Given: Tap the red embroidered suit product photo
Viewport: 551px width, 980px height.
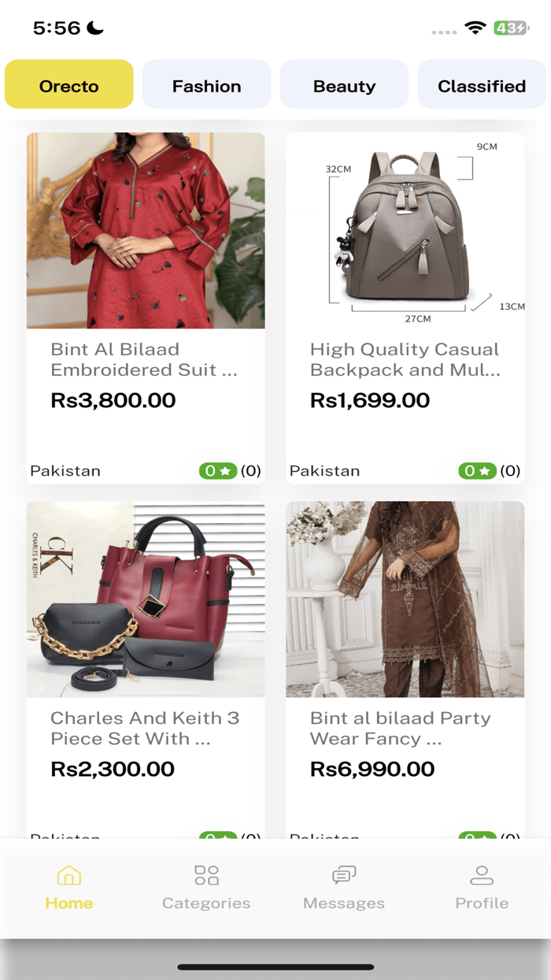Looking at the screenshot, I should tap(146, 230).
